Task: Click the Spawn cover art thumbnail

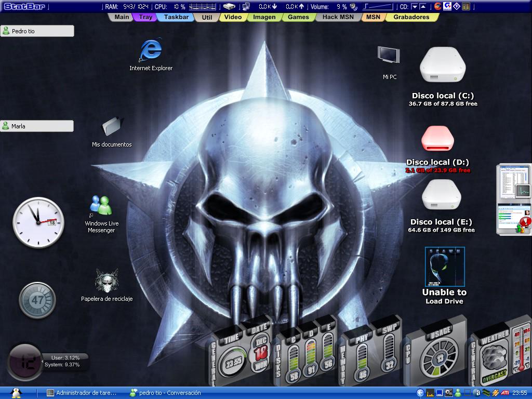Action: [x=445, y=267]
